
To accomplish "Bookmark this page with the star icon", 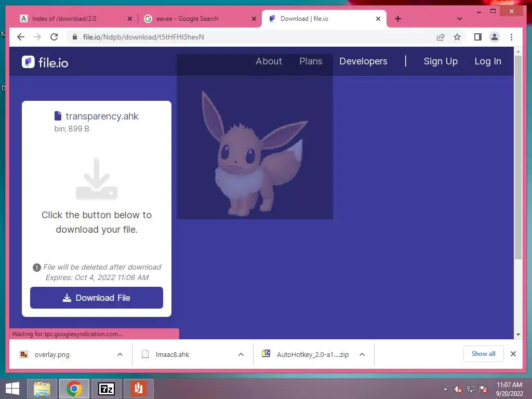I will tap(457, 37).
